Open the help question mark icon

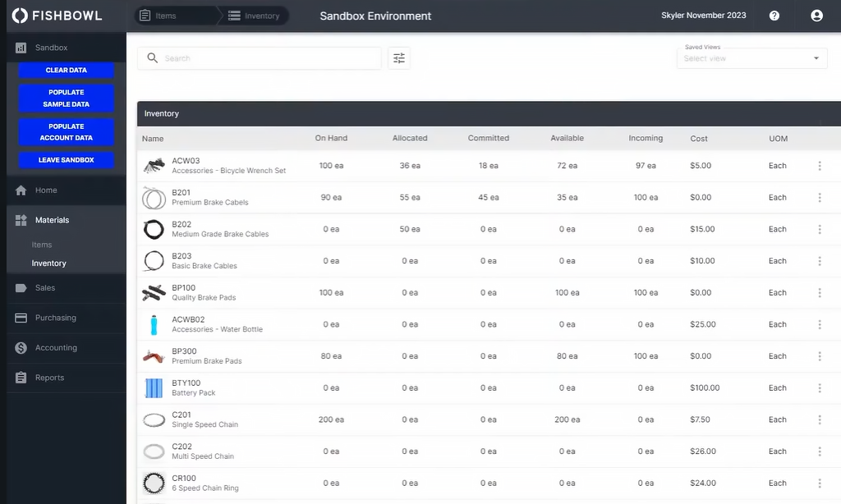point(774,16)
